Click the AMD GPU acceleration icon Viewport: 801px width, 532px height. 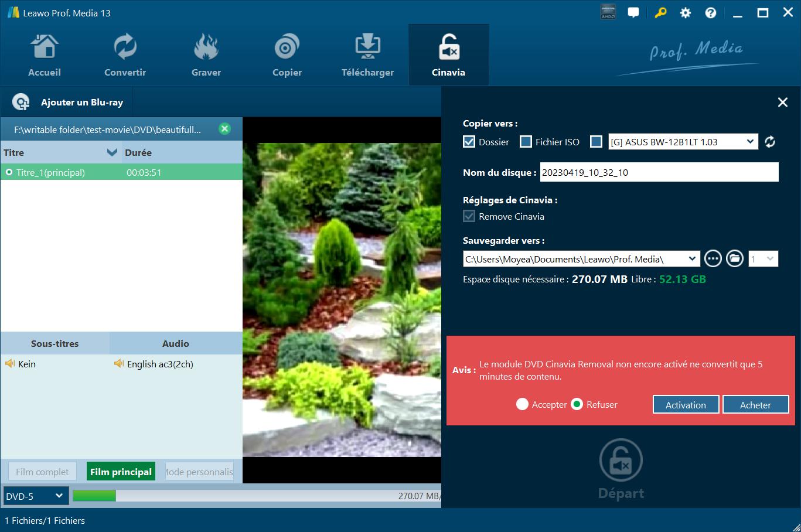[x=608, y=13]
